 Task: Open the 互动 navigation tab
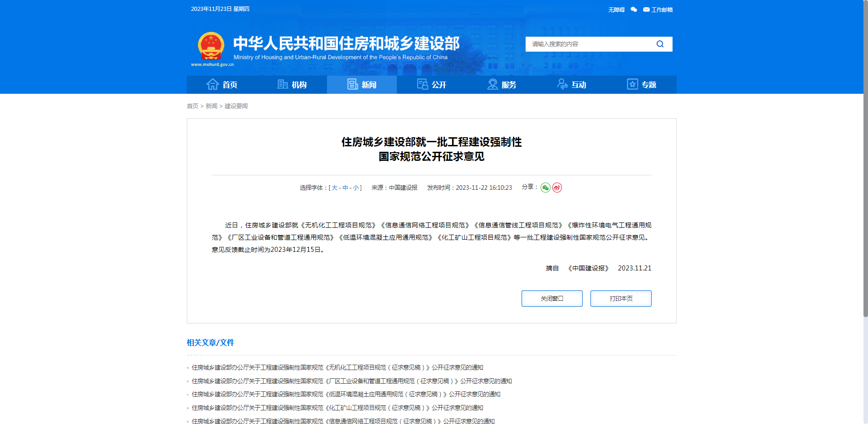point(571,85)
